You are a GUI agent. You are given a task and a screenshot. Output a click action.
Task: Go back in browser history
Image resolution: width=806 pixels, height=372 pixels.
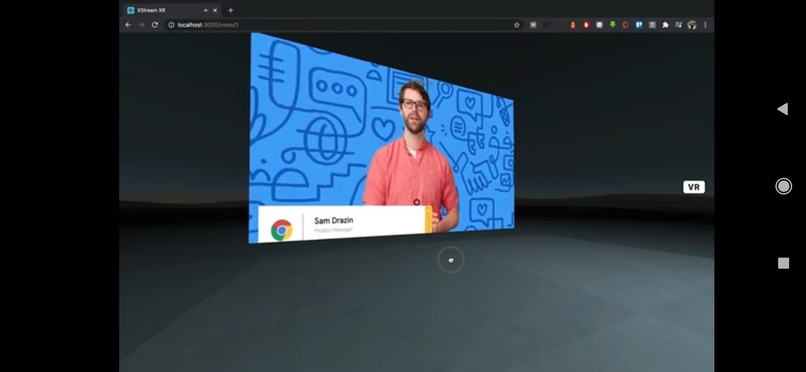(128, 25)
